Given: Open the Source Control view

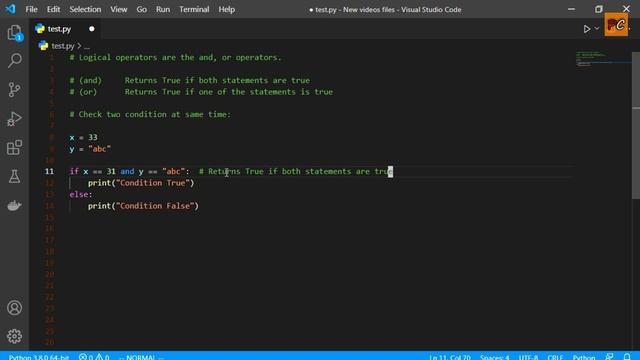Looking at the screenshot, I should [14, 89].
